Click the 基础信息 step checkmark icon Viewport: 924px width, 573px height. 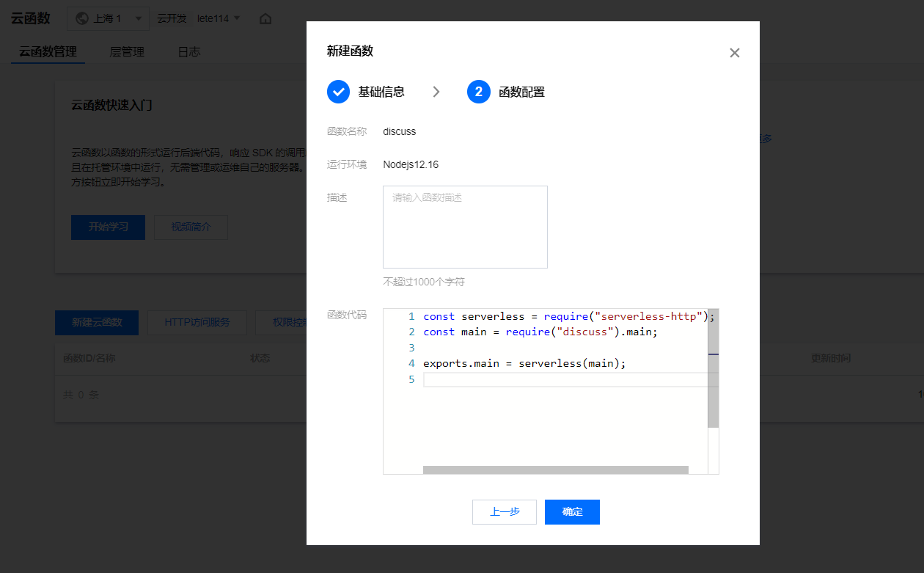338,92
